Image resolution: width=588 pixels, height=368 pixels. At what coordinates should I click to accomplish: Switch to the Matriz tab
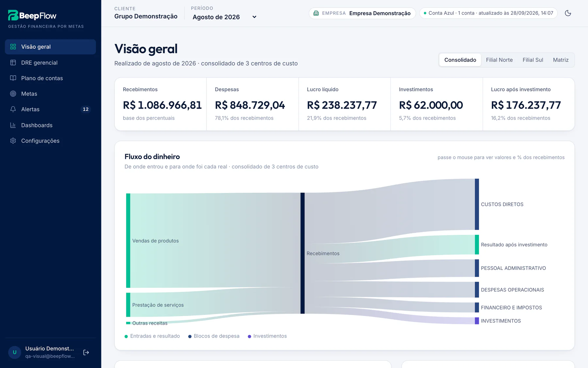(x=561, y=60)
